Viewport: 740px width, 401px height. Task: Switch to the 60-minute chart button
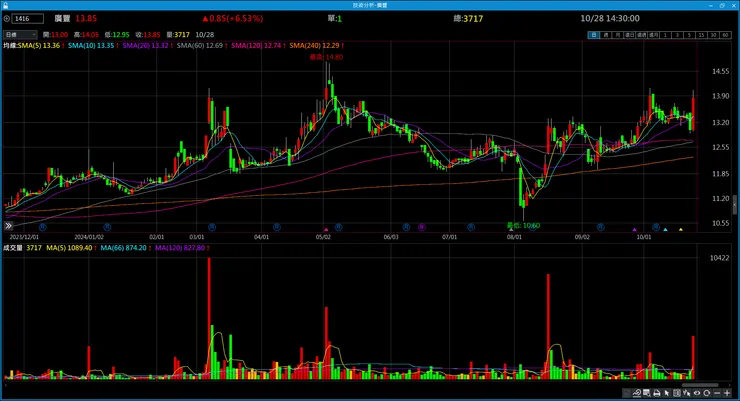tap(725, 35)
